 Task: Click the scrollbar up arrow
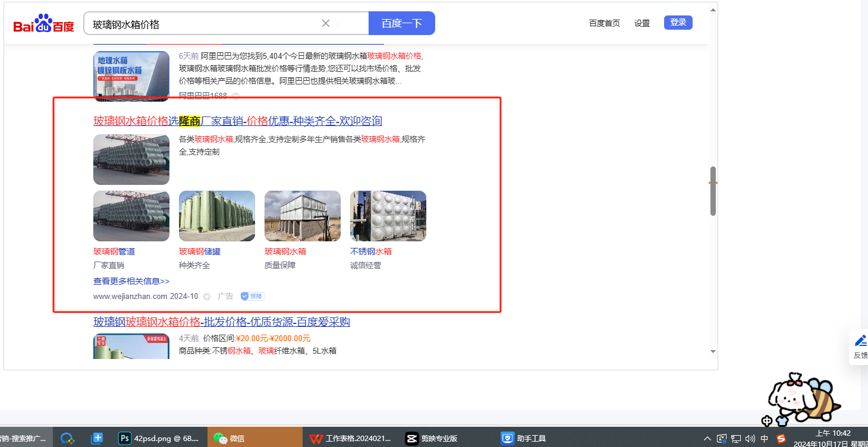(713, 10)
